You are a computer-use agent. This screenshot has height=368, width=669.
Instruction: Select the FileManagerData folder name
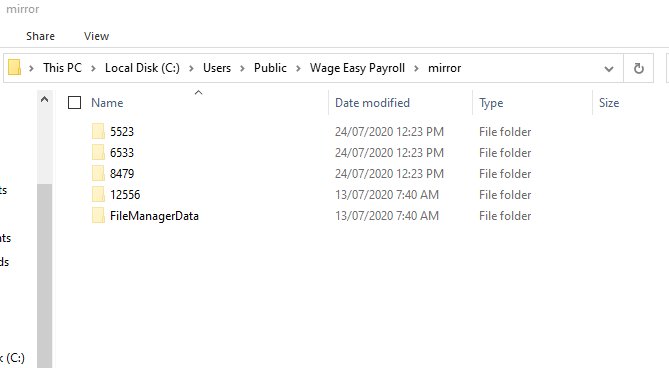[154, 216]
